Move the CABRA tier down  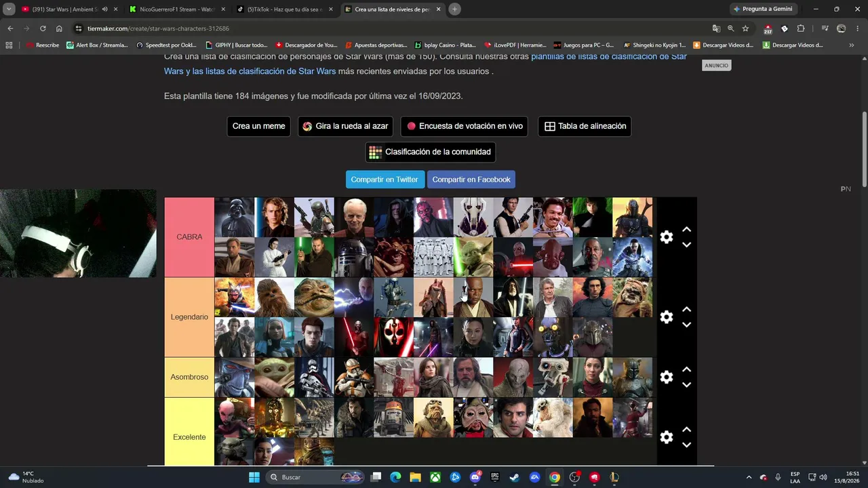tap(686, 245)
